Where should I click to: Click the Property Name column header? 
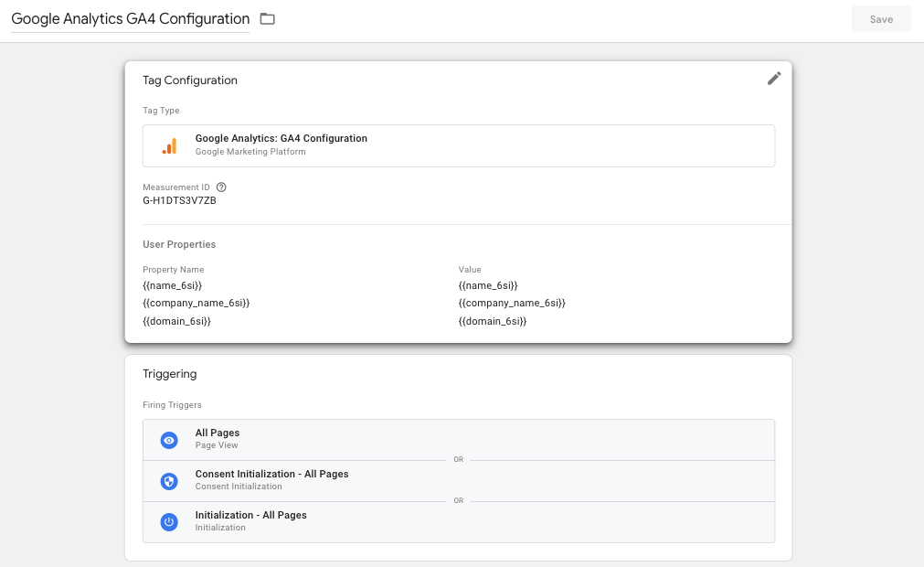(x=174, y=270)
